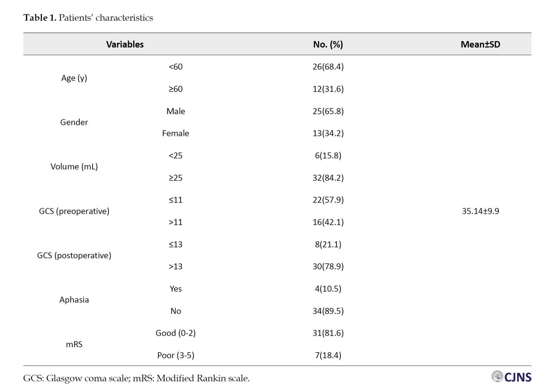Image resolution: width=544 pixels, height=392 pixels.
Task: Select the Poor (3-5) mRS cell
Action: click(x=175, y=355)
